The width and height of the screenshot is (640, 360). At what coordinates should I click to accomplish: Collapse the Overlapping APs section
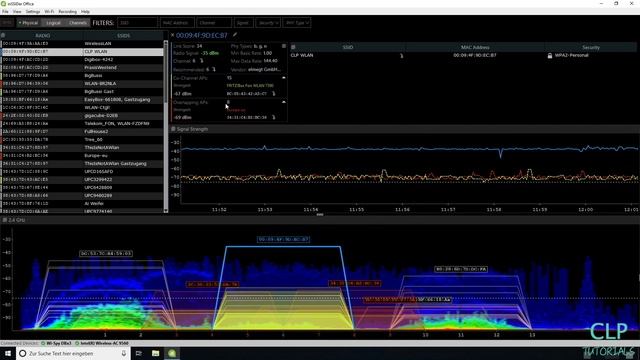(x=284, y=102)
